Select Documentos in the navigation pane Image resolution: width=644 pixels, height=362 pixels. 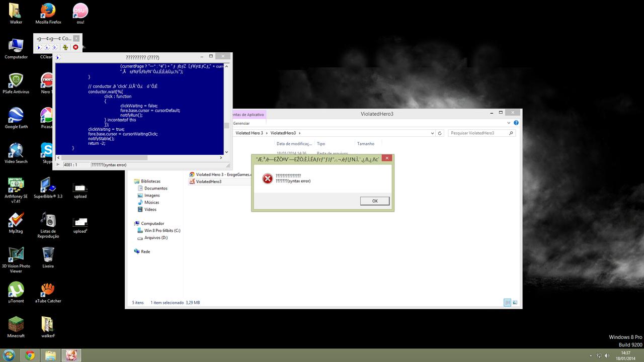155,188
